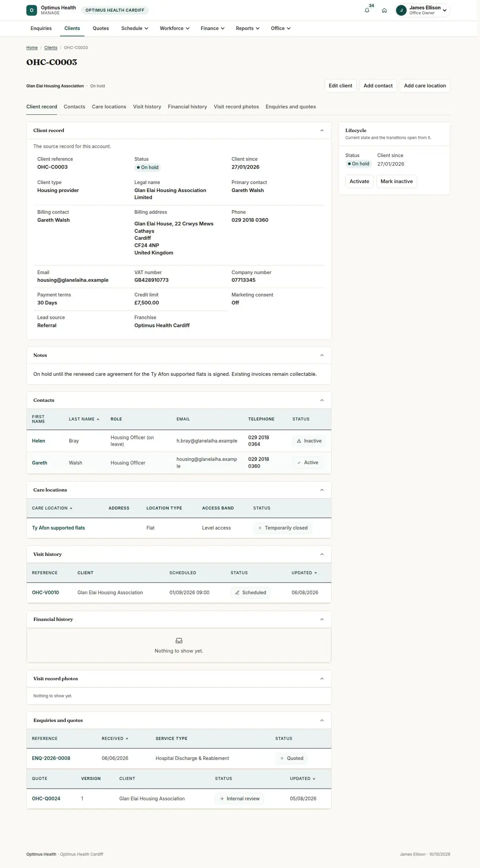
Task: Open Quotes in the navigation bar
Action: point(101,28)
